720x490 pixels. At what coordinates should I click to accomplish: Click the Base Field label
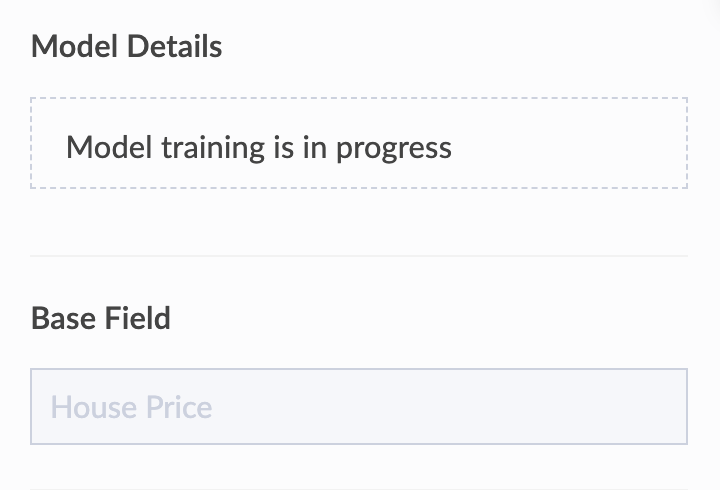101,319
